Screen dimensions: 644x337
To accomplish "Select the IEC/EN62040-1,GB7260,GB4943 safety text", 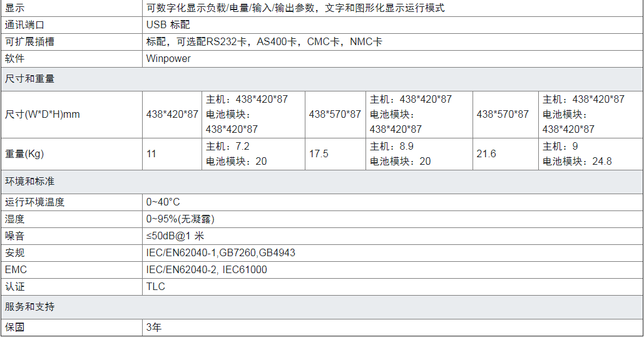I will tap(220, 252).
